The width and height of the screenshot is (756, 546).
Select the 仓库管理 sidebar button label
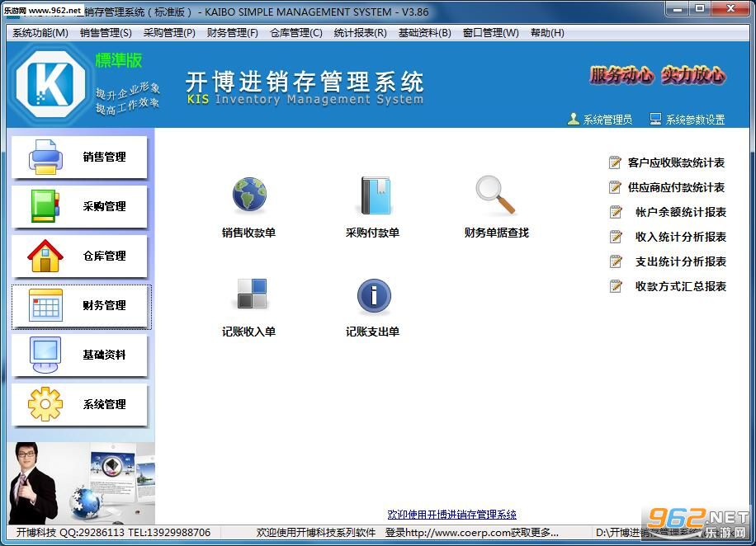click(104, 256)
